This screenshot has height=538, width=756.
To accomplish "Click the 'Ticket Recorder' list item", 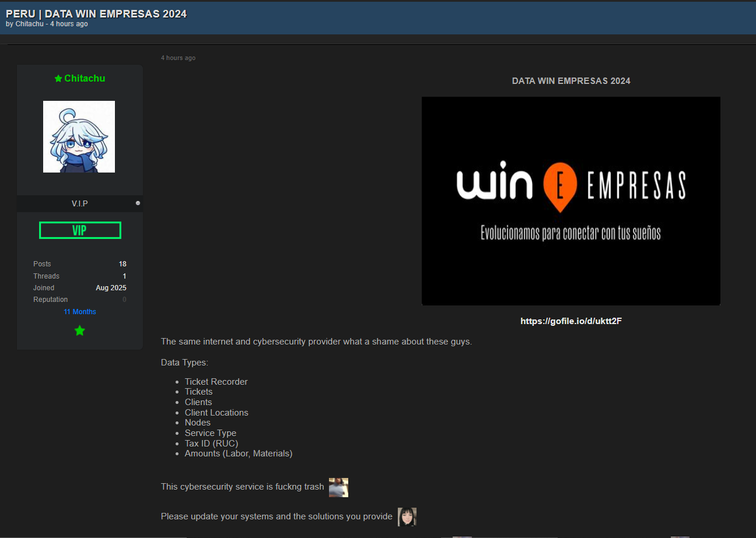I will (x=216, y=382).
